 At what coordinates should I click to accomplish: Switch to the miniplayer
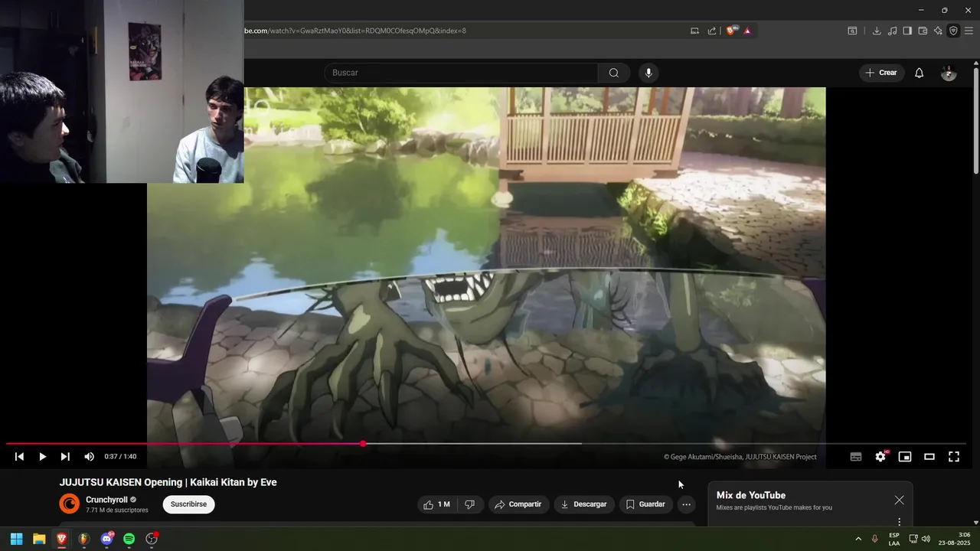tap(905, 457)
